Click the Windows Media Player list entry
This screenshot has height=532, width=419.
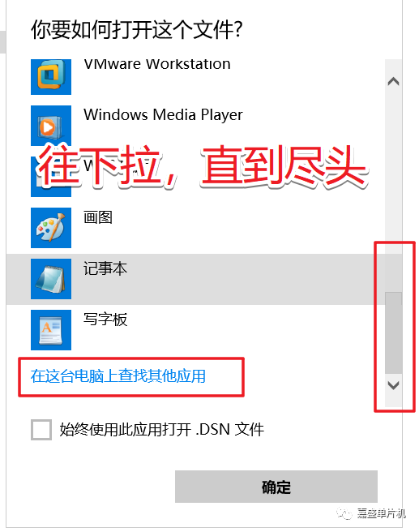(x=195, y=126)
